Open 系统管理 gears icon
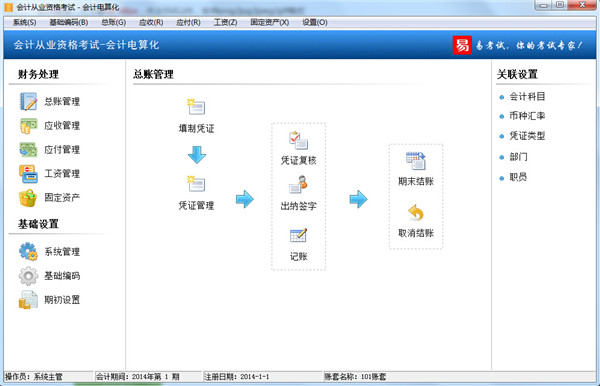The height and width of the screenshot is (386, 600). pyautogui.click(x=28, y=252)
